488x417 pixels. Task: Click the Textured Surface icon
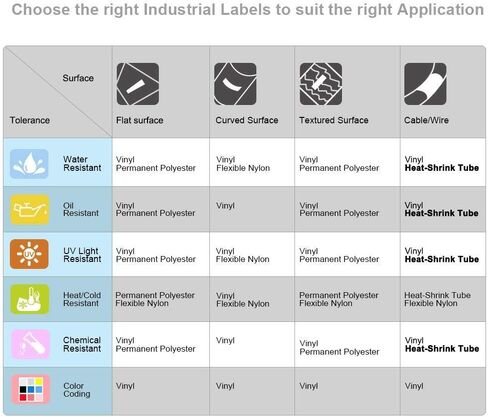tap(321, 84)
